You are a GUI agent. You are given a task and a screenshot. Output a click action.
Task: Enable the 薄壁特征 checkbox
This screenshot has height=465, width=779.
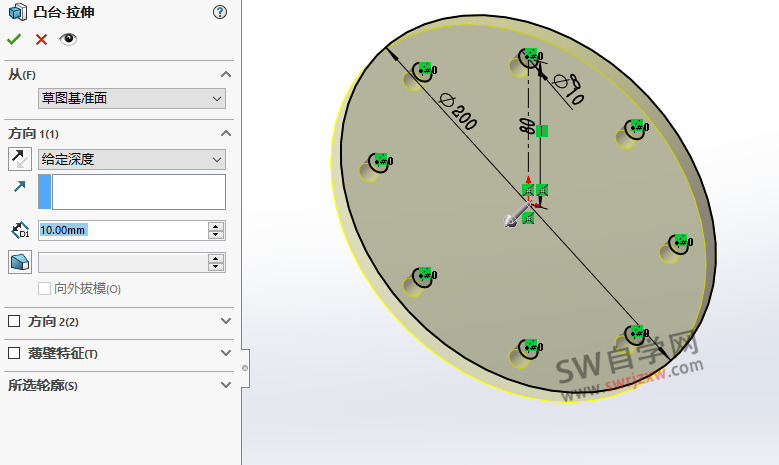(14, 353)
